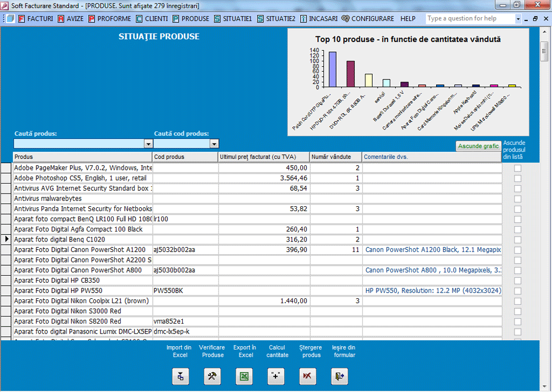552x392 pixels.
Task: Click the tallest lavender Patch Cord chart bar
Action: (333, 69)
